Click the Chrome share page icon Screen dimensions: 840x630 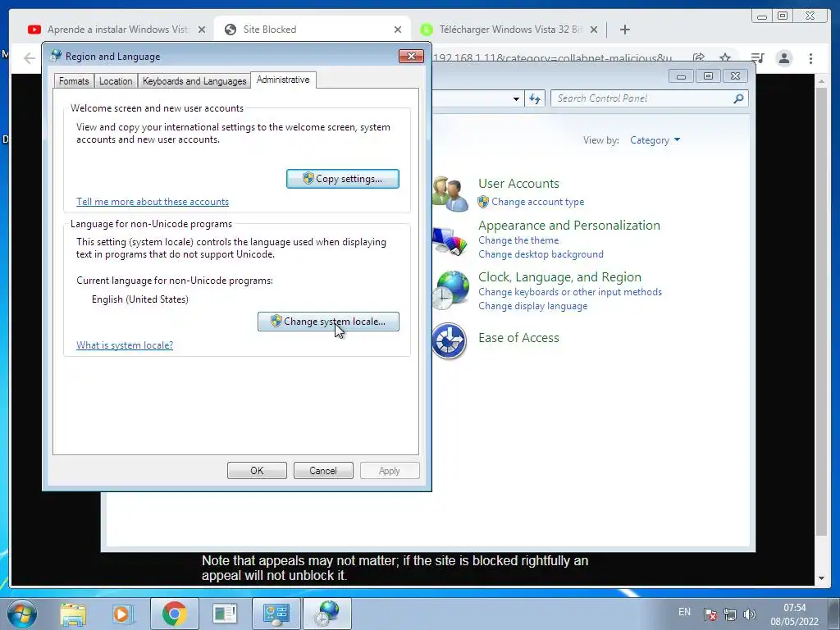(x=698, y=58)
